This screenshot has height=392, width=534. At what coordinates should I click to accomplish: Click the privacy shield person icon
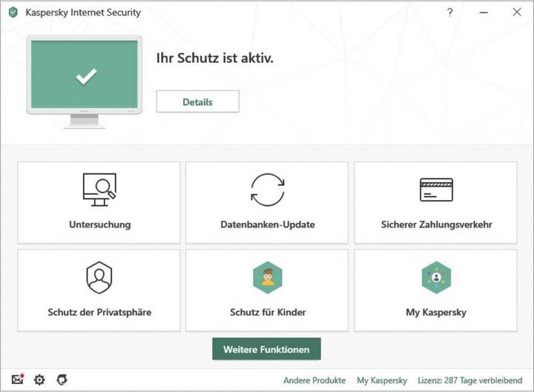pyautogui.click(x=99, y=277)
